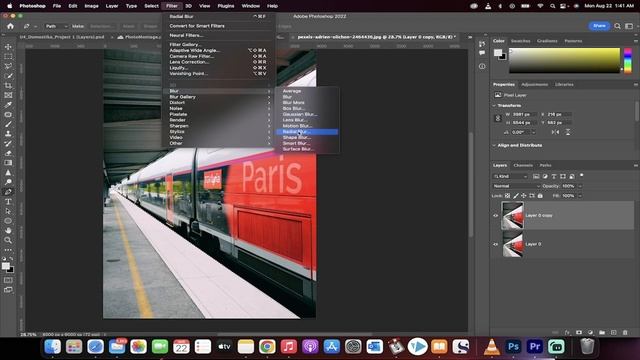Viewport: 640px width, 360px height.
Task: Add a layer mask
Action: tap(579, 332)
